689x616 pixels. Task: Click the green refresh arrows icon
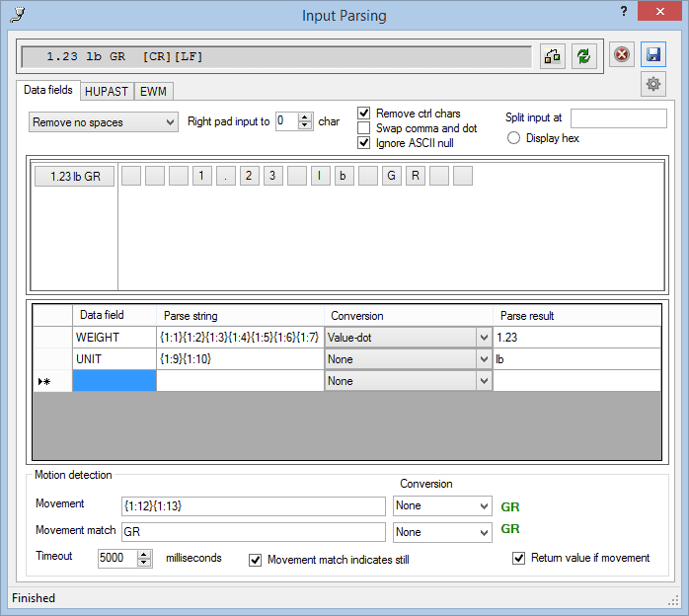coord(584,55)
